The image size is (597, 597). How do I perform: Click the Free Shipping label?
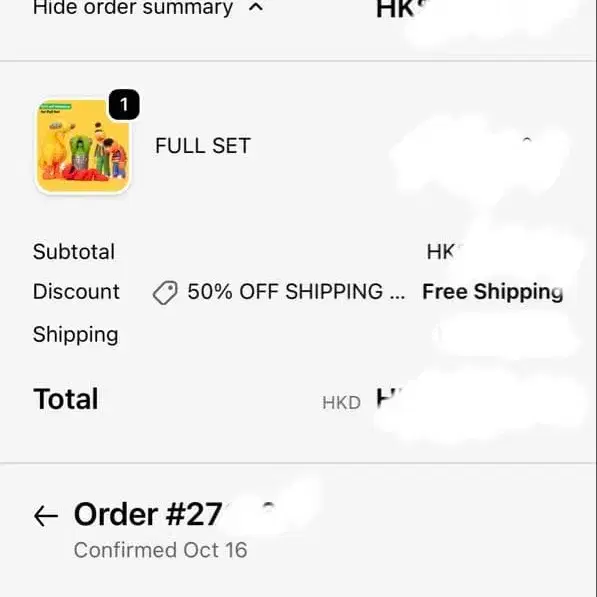pyautogui.click(x=493, y=292)
